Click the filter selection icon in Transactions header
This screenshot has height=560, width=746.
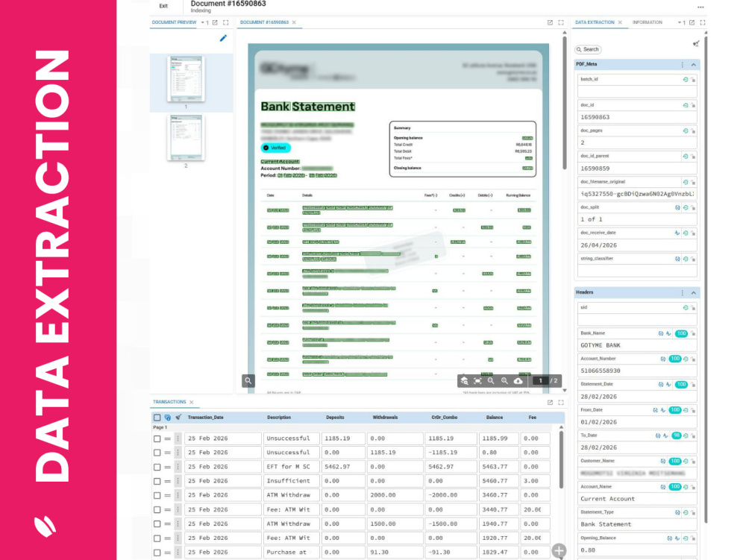(167, 418)
